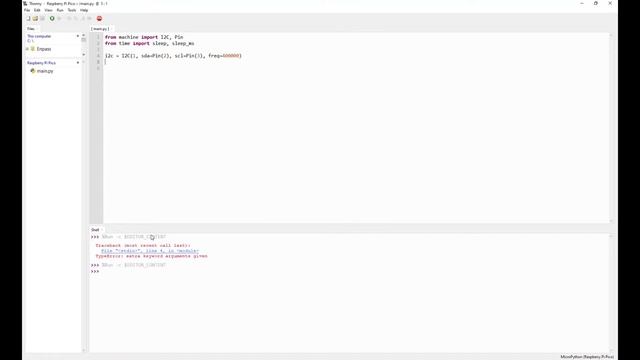640x360 pixels.
Task: Select the Enpass folder in file tree
Action: click(x=44, y=49)
